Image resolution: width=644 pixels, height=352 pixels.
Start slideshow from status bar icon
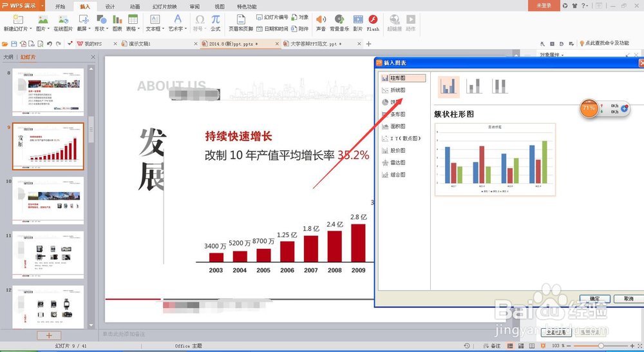coord(543,346)
